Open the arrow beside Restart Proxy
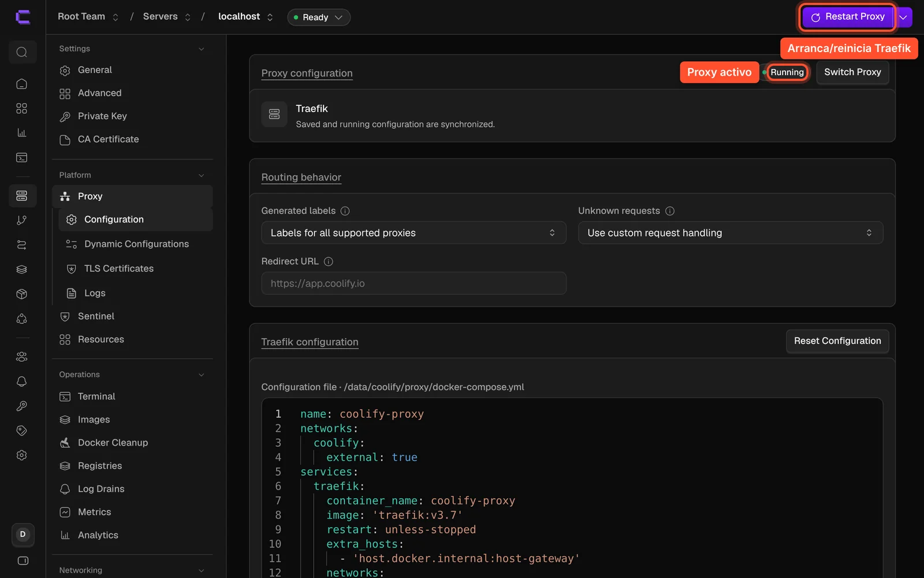 (904, 17)
